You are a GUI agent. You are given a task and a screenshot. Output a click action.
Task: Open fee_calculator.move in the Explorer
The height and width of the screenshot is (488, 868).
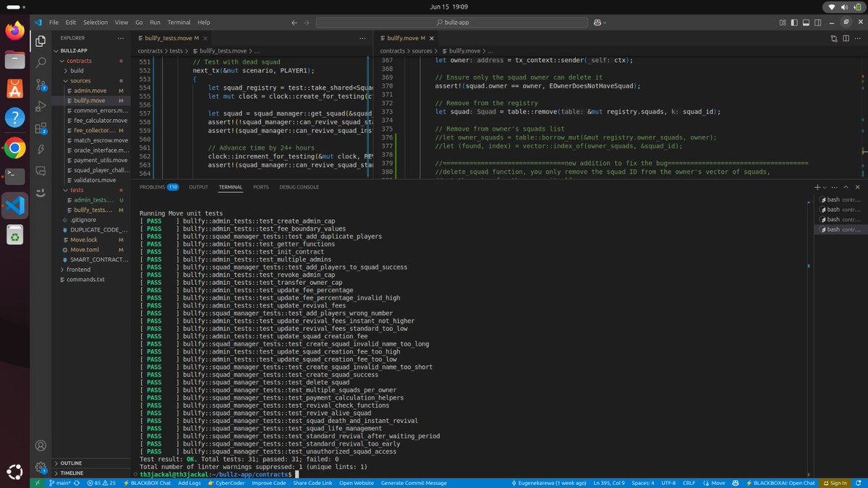tap(100, 121)
